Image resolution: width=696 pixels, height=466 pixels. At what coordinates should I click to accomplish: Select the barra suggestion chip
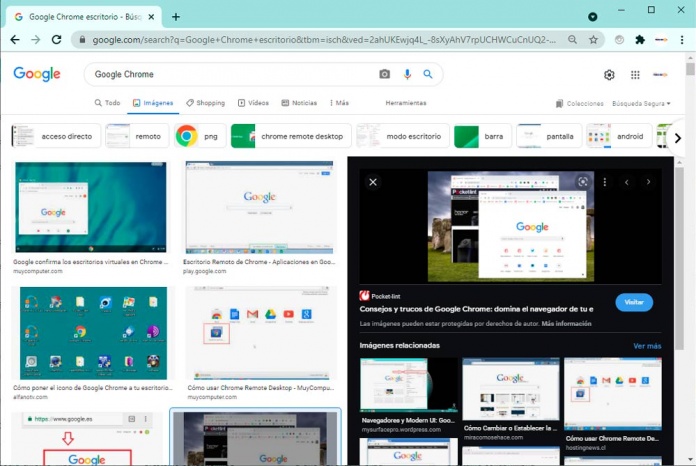click(482, 136)
